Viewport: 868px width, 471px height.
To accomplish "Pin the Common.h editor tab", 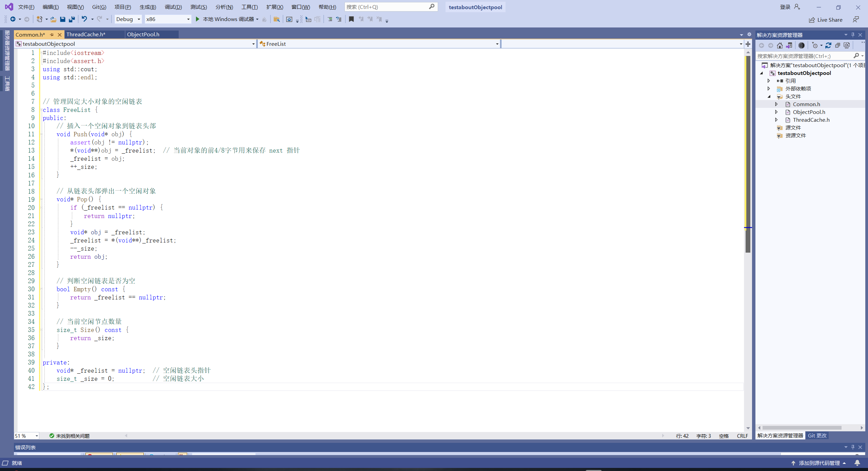I will click(x=52, y=34).
